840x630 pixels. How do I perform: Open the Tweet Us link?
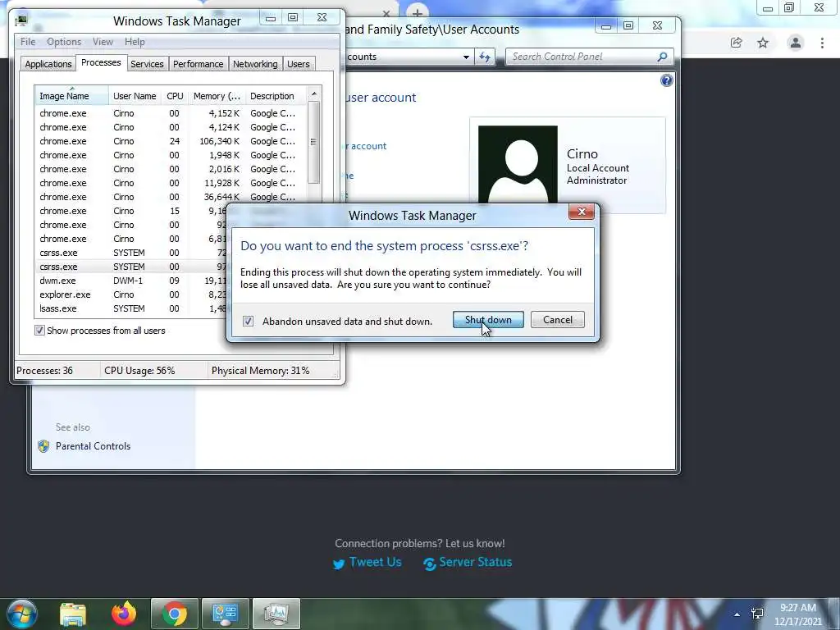click(376, 562)
